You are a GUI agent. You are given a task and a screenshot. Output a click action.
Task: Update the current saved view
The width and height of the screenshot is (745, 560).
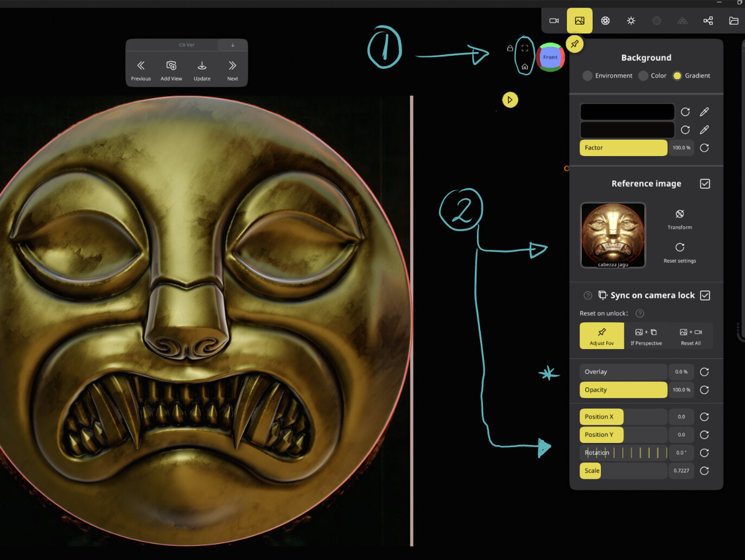point(202,71)
